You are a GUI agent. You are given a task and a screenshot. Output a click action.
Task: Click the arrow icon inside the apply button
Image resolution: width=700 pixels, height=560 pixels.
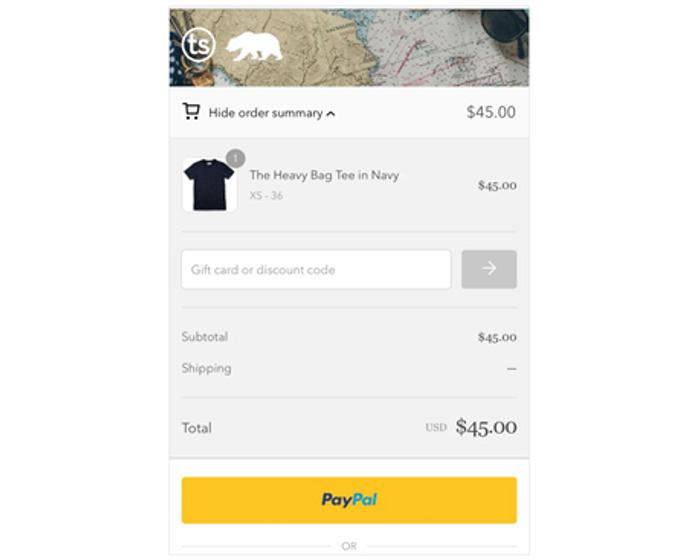[489, 268]
